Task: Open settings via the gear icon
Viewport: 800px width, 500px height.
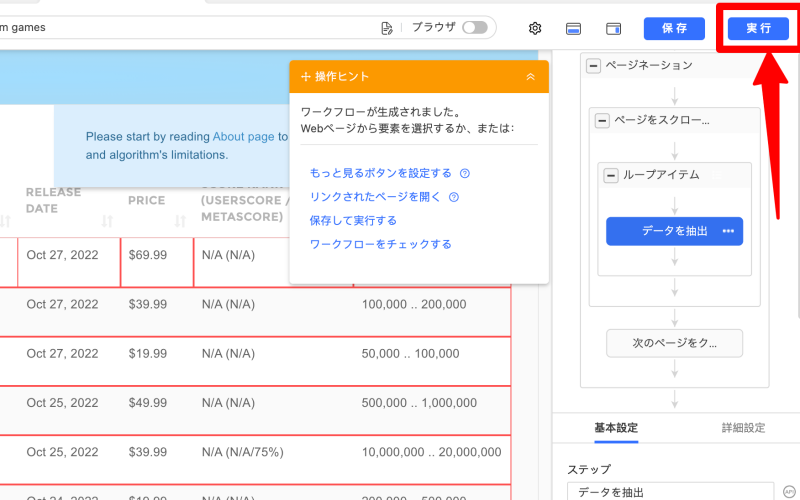Action: click(x=535, y=28)
